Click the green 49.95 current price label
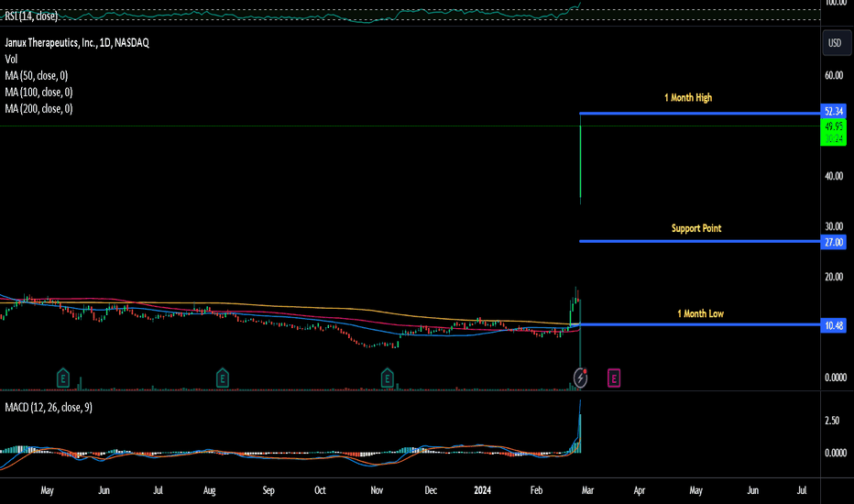Viewport: 854px width, 504px height. point(834,127)
